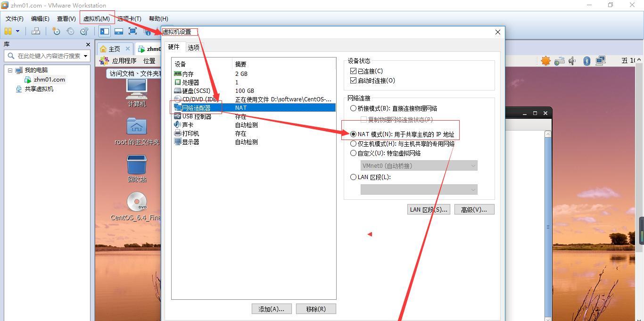Screen dimensions: 644x321
Task: Click the keyboard input method icon in guest panel
Action: point(560,61)
